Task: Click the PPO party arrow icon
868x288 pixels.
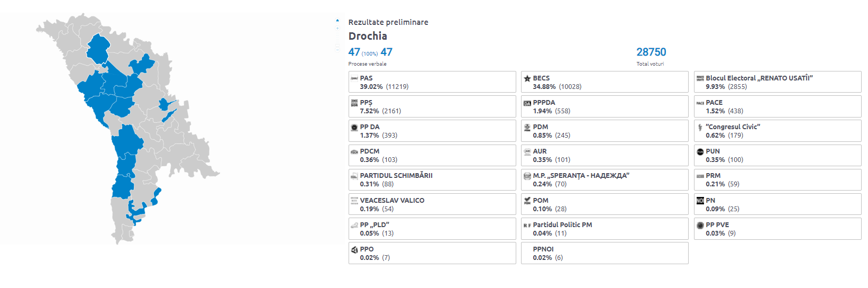Action: [354, 249]
